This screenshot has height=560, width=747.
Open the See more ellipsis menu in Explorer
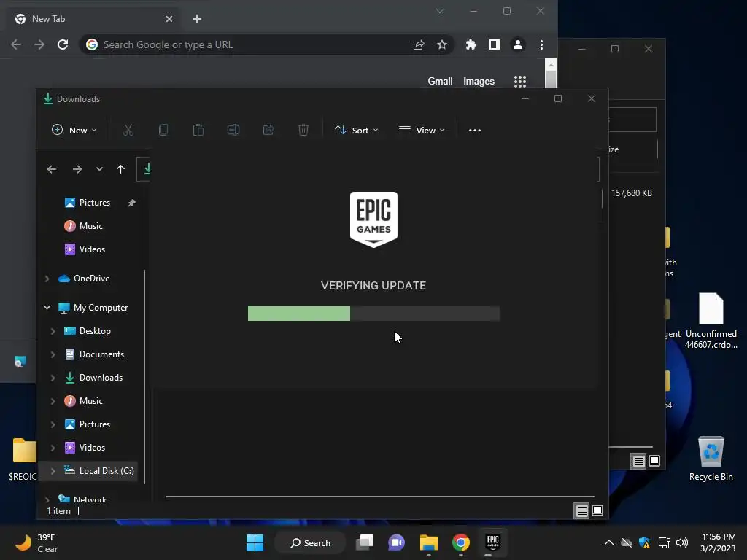coord(474,130)
